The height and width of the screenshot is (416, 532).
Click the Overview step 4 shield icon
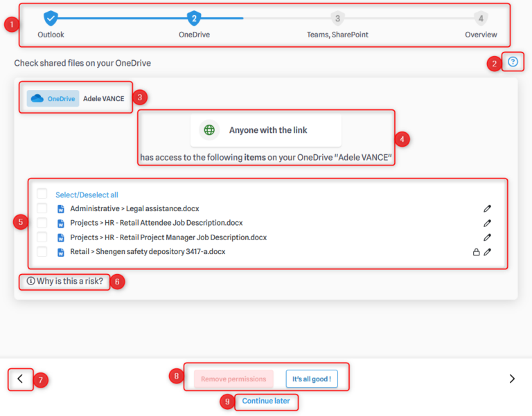(481, 18)
